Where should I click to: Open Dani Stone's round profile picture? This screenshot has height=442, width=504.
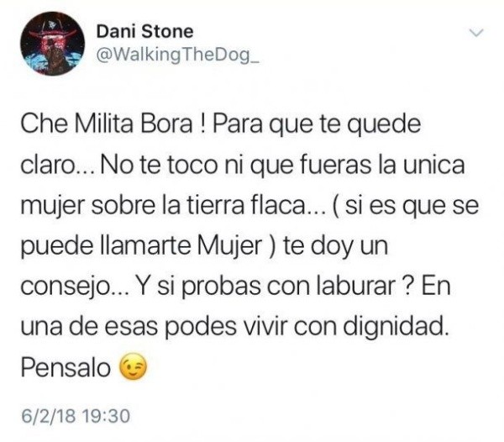(x=53, y=44)
